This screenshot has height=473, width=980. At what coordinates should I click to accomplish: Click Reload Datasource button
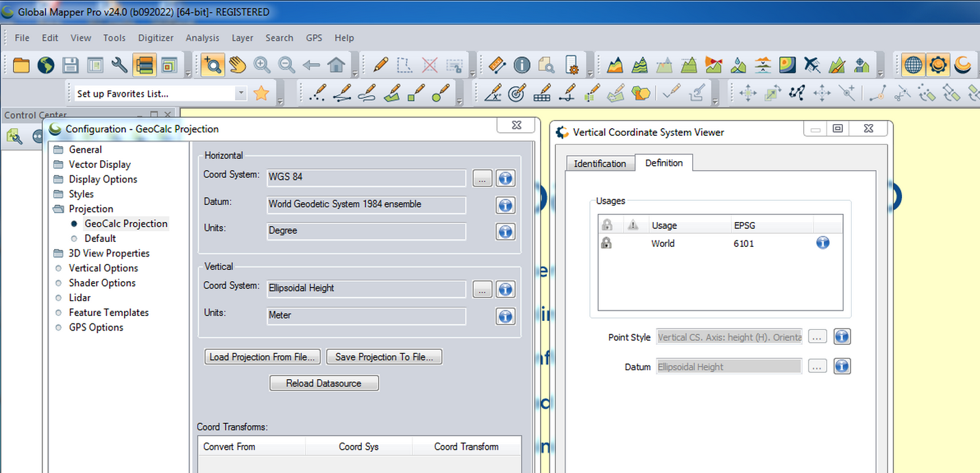(x=323, y=383)
